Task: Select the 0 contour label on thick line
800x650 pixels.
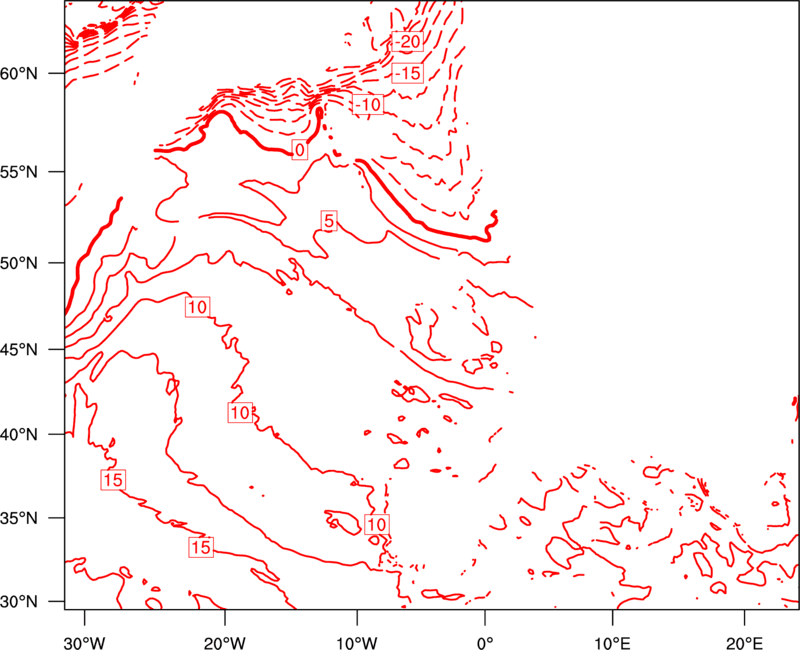Action: point(299,150)
